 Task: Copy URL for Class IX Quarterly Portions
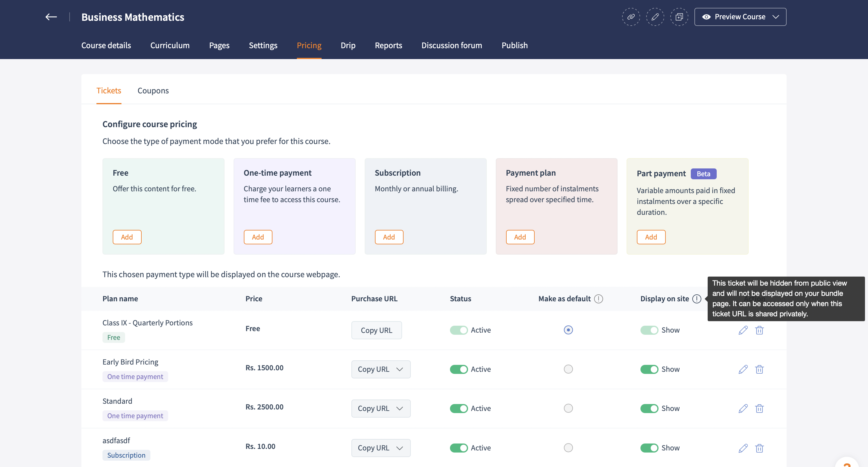coord(376,330)
